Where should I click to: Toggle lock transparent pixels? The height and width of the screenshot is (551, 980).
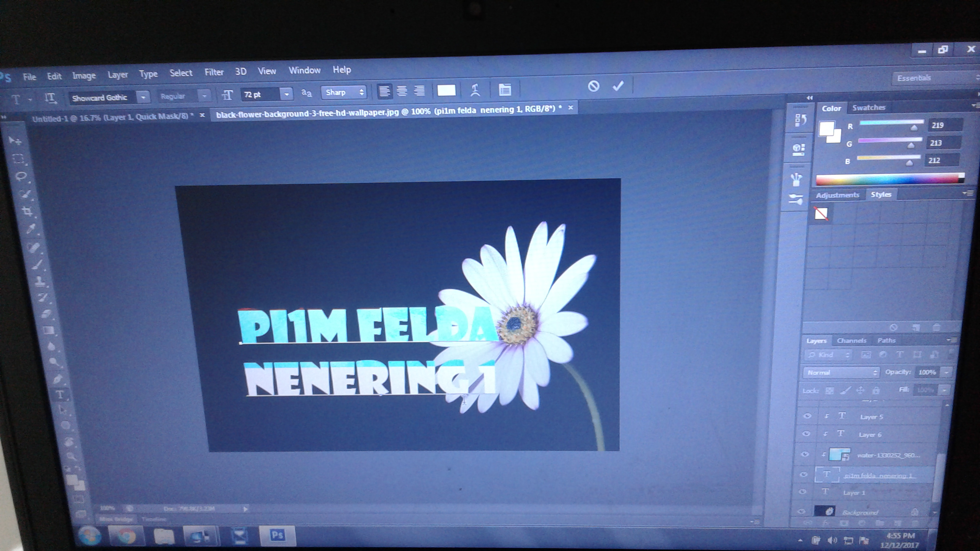tap(829, 391)
